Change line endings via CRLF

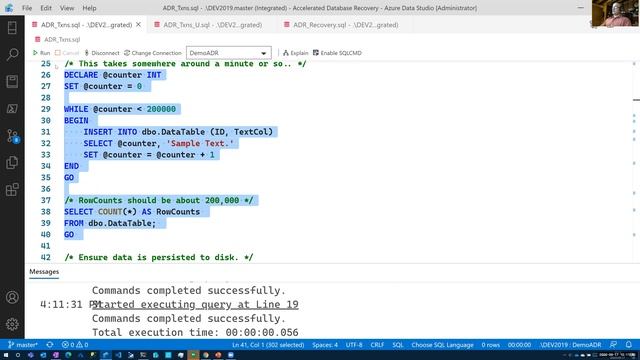point(377,345)
